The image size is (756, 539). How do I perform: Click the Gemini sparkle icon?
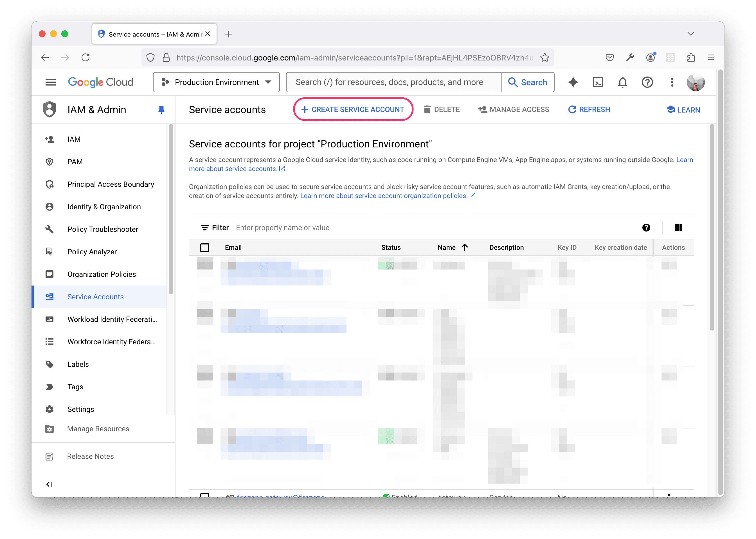coord(573,82)
